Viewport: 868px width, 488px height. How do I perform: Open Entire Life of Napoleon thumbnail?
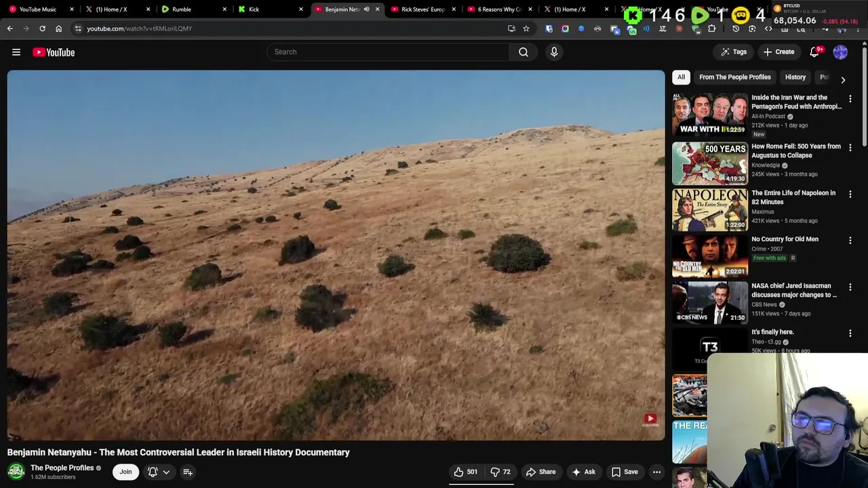click(710, 210)
